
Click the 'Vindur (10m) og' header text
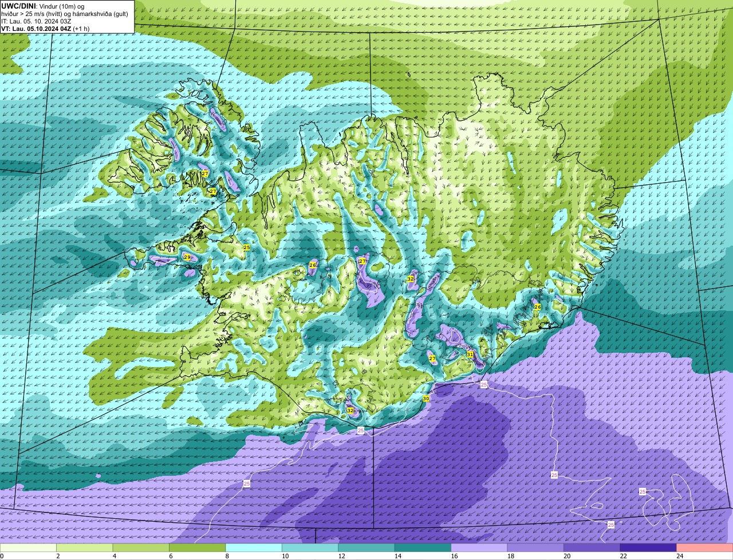pos(61,6)
